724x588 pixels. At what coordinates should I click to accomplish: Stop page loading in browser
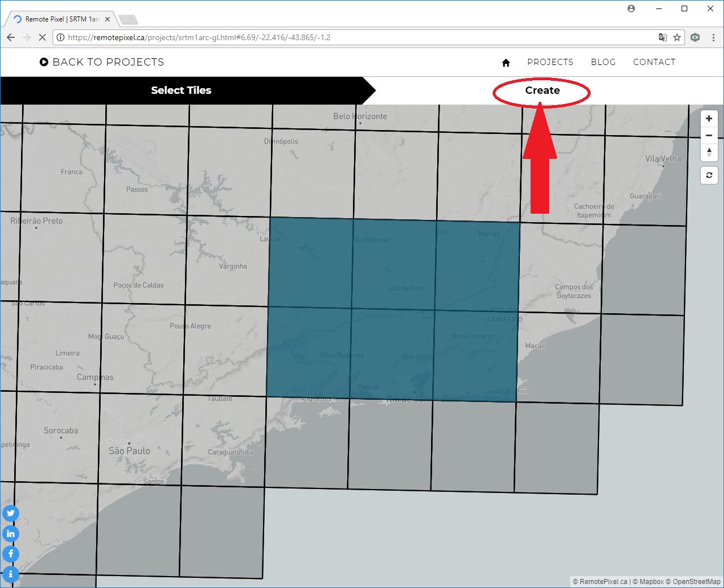[42, 37]
